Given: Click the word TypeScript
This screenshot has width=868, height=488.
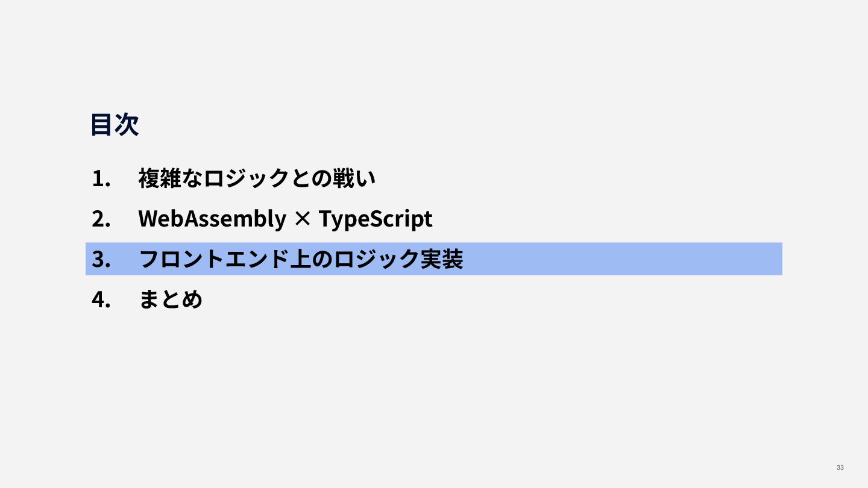Looking at the screenshot, I should coord(376,219).
